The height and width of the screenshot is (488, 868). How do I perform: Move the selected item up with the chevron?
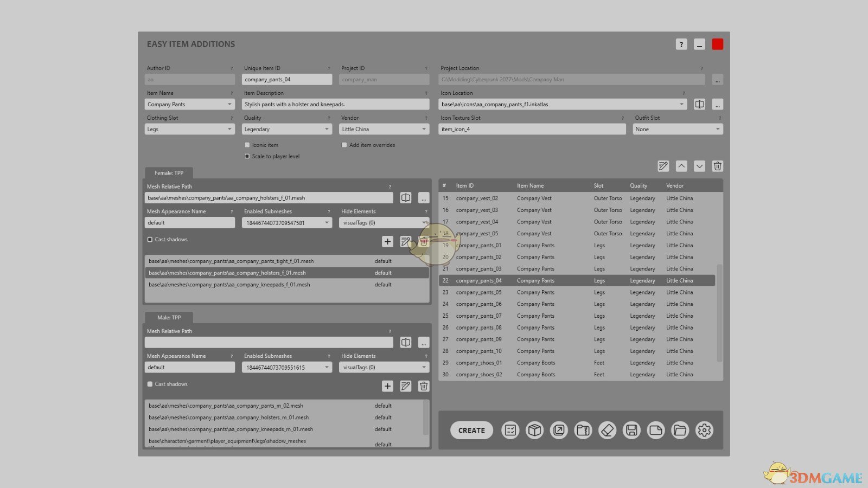[681, 166]
